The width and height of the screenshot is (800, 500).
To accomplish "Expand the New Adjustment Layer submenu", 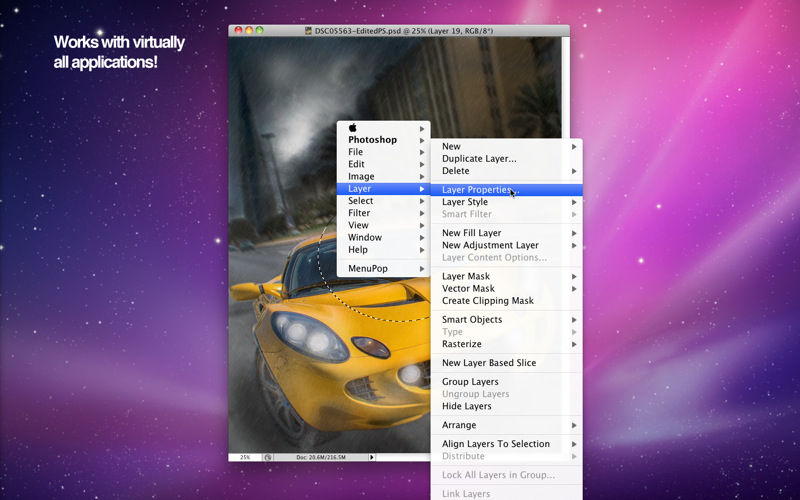I will pyautogui.click(x=507, y=245).
